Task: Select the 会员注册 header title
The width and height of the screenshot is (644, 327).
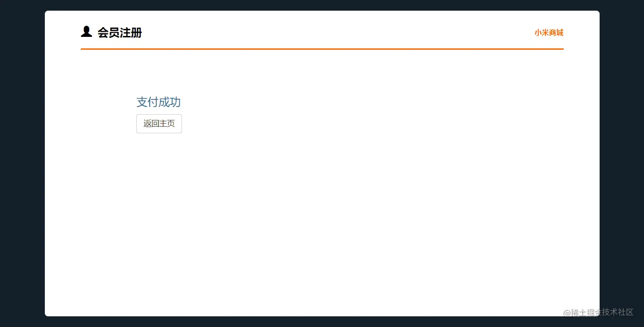Action: point(120,32)
